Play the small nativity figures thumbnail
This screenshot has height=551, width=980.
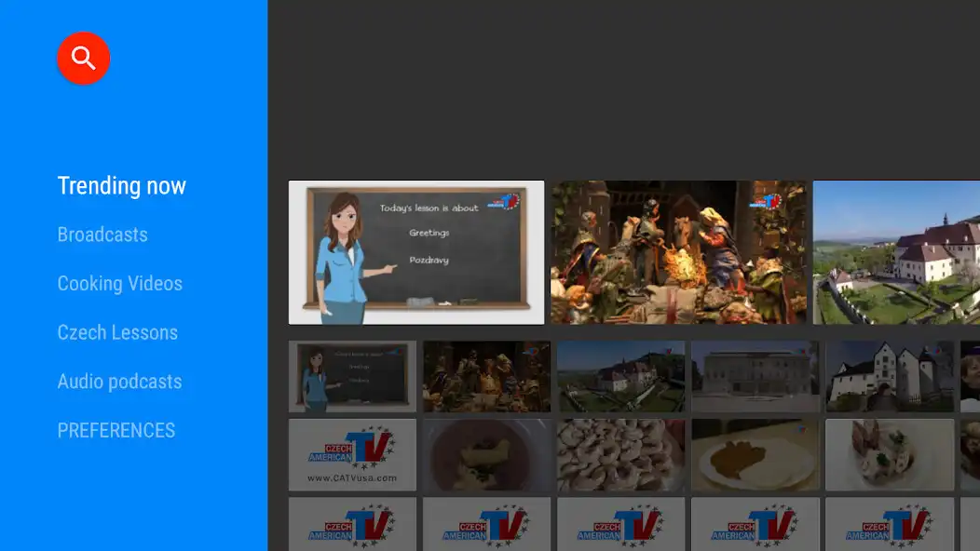[486, 377]
